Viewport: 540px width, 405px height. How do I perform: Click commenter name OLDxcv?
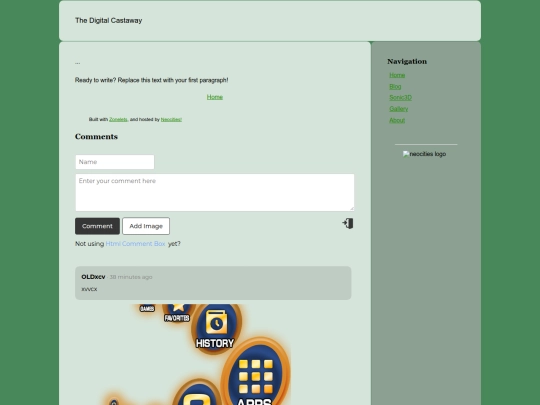click(93, 277)
